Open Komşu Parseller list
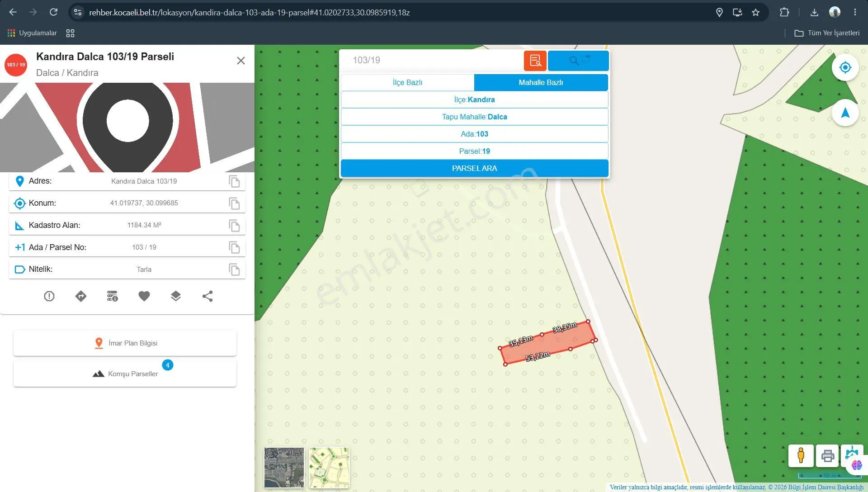868x492 pixels. [x=125, y=374]
